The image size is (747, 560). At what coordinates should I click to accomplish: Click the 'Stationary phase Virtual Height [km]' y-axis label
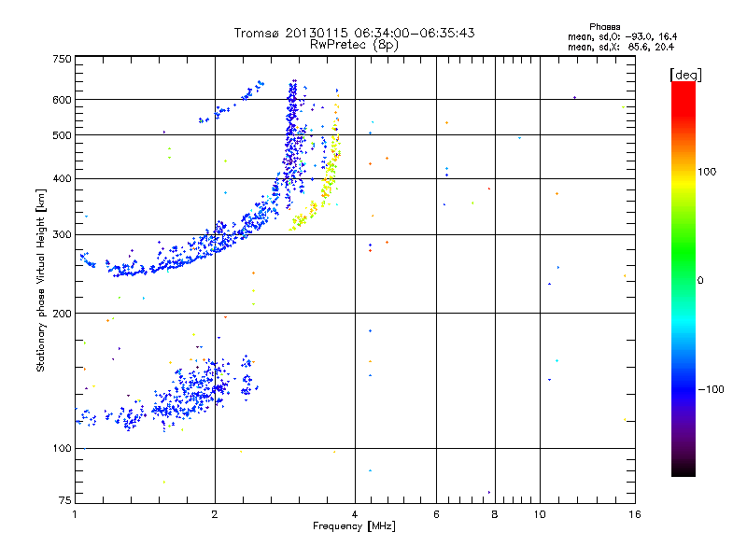pos(41,280)
